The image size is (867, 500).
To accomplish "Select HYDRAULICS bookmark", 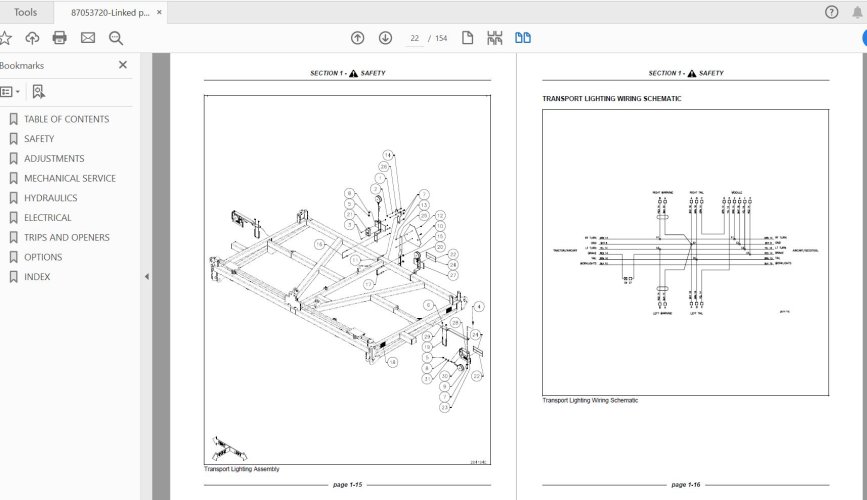I will click(x=50, y=198).
